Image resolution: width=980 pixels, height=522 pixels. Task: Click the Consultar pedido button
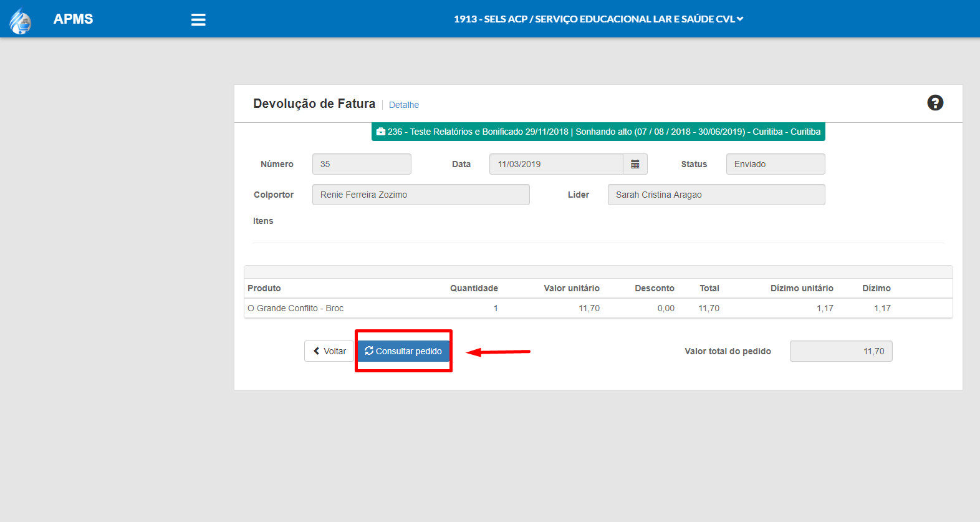pyautogui.click(x=403, y=351)
